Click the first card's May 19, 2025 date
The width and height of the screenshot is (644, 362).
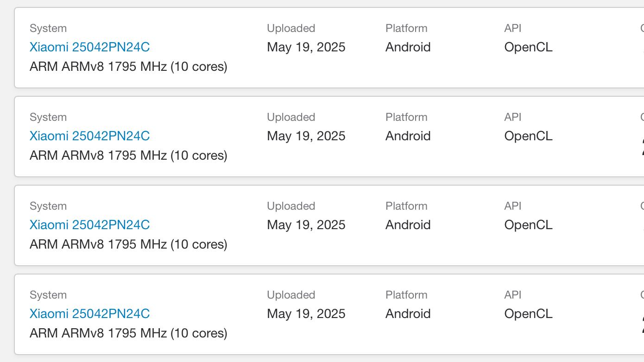click(x=306, y=47)
